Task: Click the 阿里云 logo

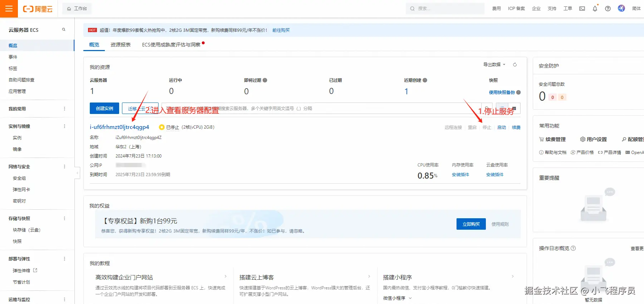Action: 38,9
